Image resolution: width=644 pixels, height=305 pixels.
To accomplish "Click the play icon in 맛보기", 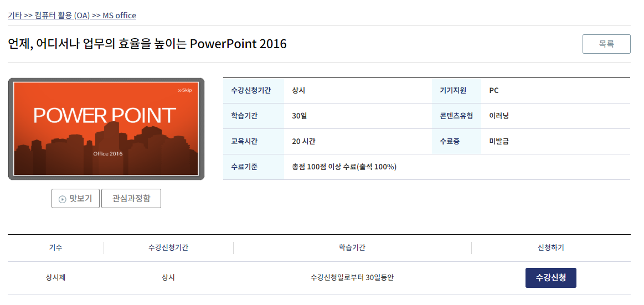I will point(63,199).
